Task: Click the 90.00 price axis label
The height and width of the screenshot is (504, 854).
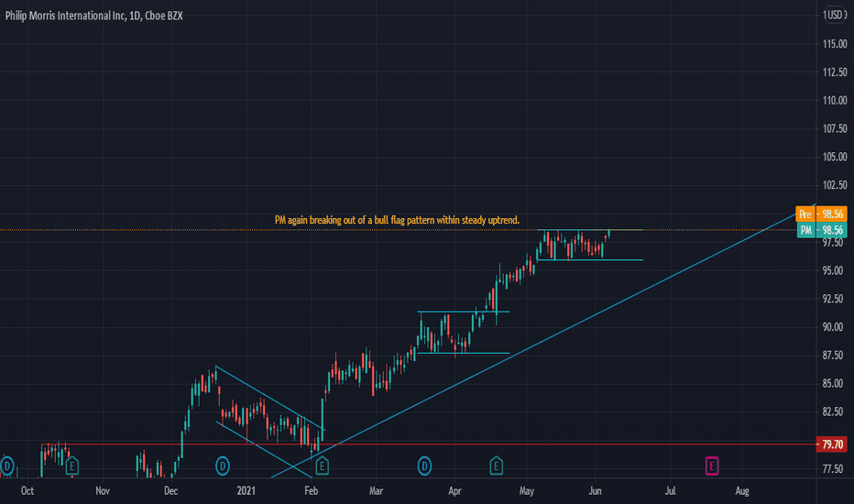Action: (x=835, y=327)
